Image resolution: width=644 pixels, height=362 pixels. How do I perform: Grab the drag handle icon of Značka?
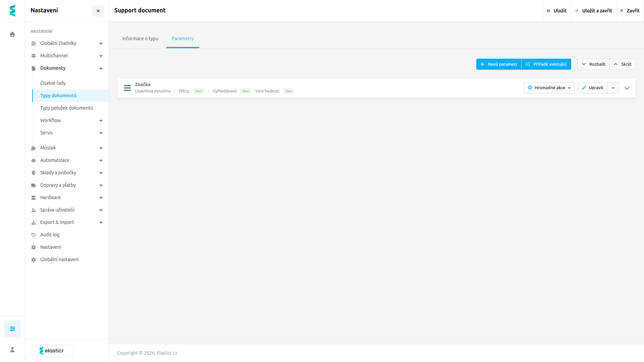[x=127, y=88]
